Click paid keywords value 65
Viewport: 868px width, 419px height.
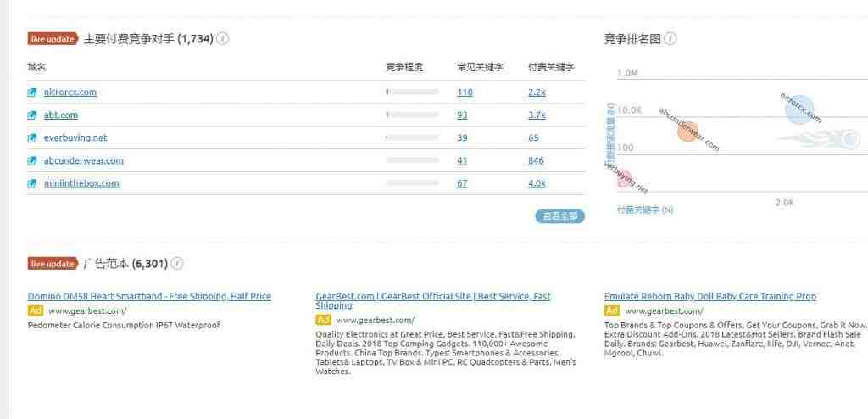click(534, 137)
